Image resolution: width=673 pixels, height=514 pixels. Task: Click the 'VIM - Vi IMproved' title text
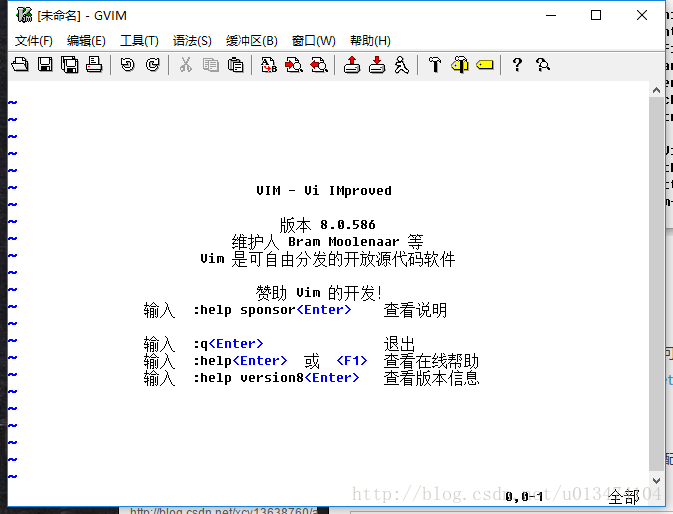[x=324, y=190]
